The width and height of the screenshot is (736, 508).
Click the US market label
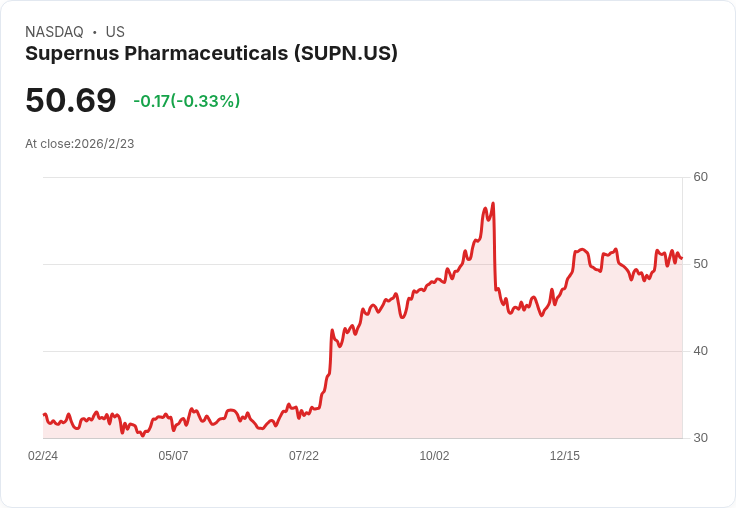pyautogui.click(x=115, y=32)
